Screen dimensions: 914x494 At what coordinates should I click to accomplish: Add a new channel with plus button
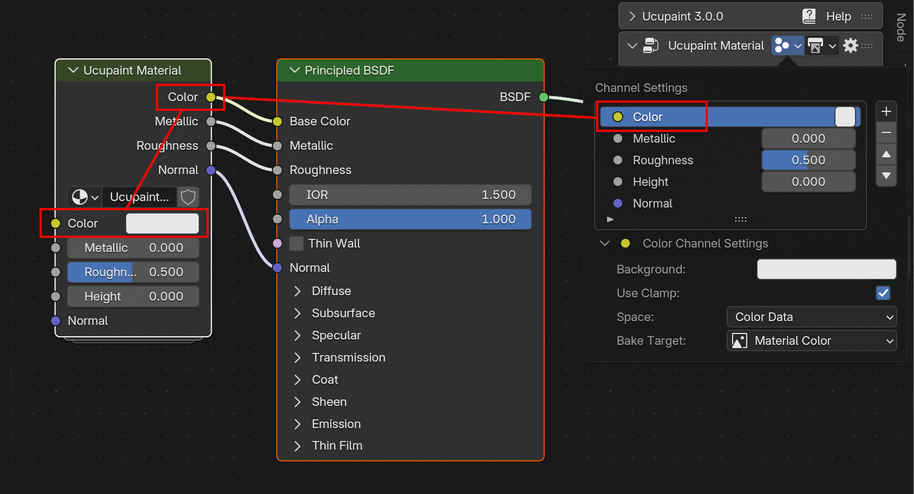pyautogui.click(x=886, y=111)
